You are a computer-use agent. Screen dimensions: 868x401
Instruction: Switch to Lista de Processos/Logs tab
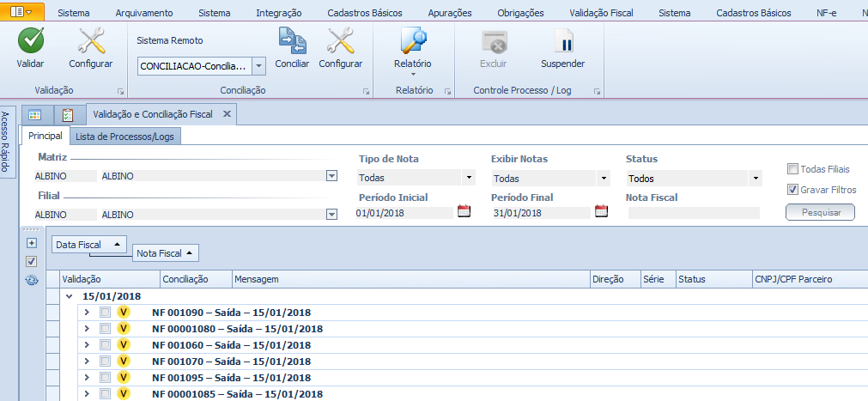pos(124,137)
